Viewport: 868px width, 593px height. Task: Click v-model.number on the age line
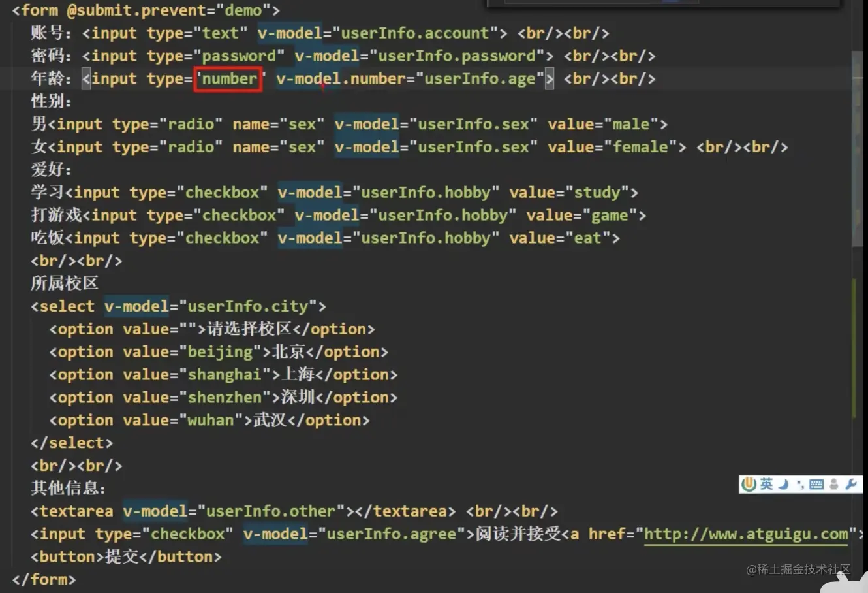pos(341,79)
